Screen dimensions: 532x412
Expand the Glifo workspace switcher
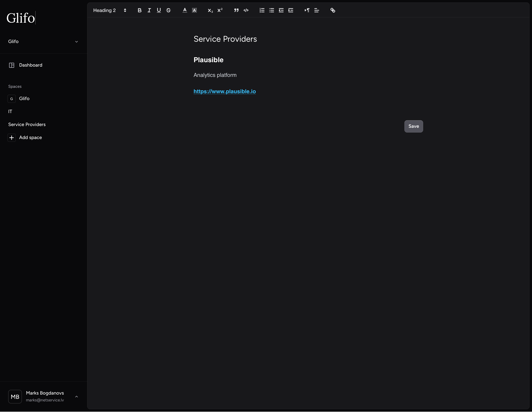[43, 42]
